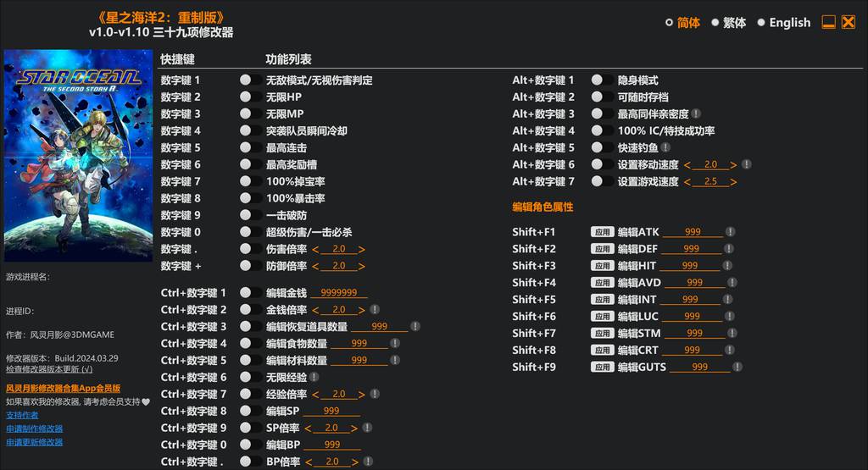Click the 申请更新修改器 link
Image resolution: width=868 pixels, height=470 pixels.
point(34,442)
